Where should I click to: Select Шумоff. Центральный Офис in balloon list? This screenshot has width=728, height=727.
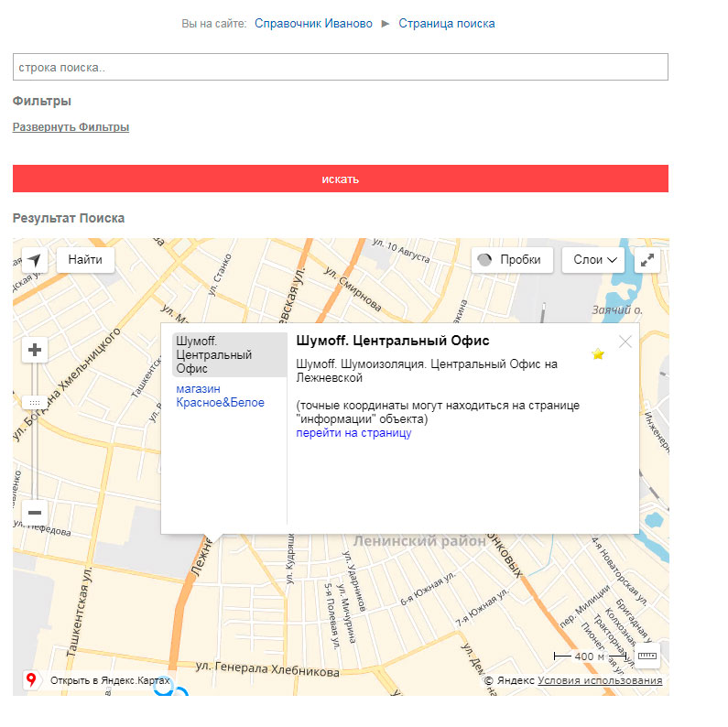(229, 354)
